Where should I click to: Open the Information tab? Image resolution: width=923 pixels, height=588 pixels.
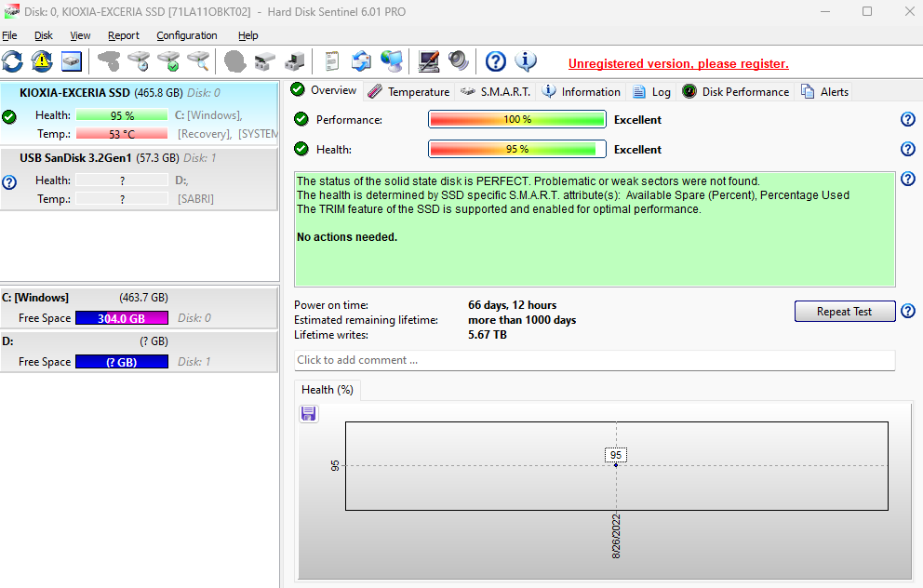click(581, 92)
